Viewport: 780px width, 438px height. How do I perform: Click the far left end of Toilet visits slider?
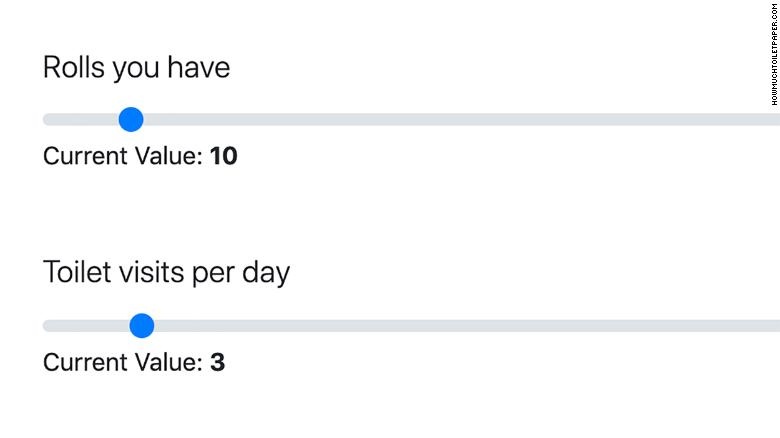[x=47, y=325]
